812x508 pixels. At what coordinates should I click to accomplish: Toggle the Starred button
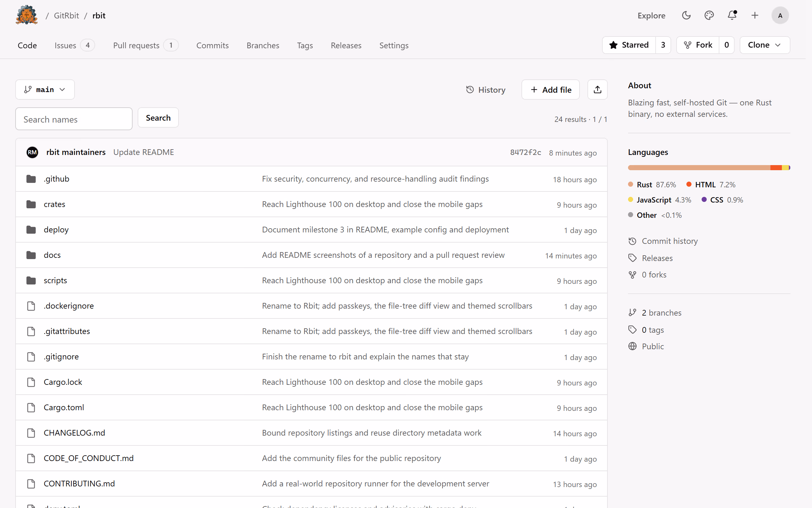[x=629, y=45]
